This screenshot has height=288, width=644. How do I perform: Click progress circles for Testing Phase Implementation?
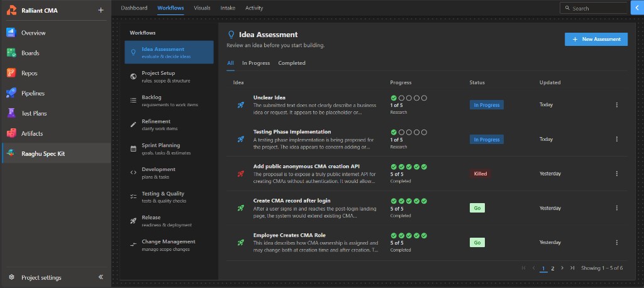pos(409,132)
